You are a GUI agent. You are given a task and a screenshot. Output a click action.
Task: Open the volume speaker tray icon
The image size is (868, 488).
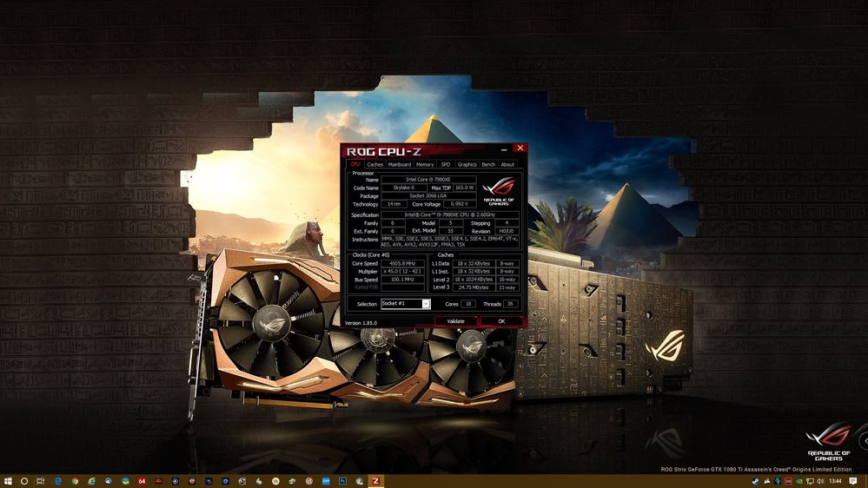tap(820, 481)
